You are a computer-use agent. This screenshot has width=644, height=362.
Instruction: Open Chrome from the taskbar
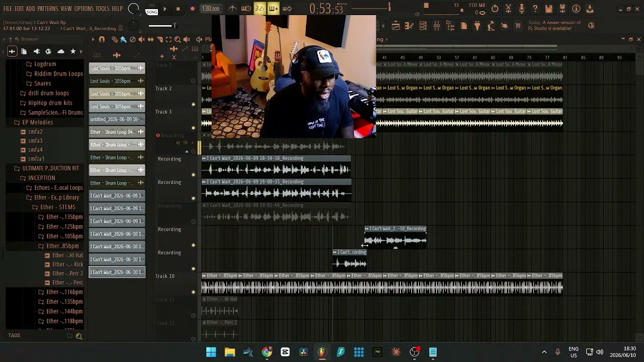point(267,352)
